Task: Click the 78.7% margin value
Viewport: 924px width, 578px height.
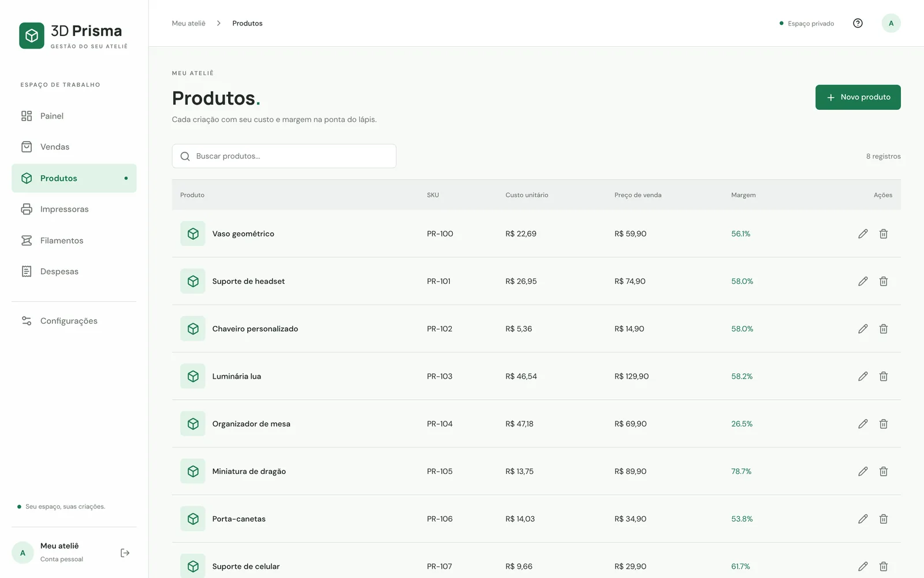Action: 741,471
